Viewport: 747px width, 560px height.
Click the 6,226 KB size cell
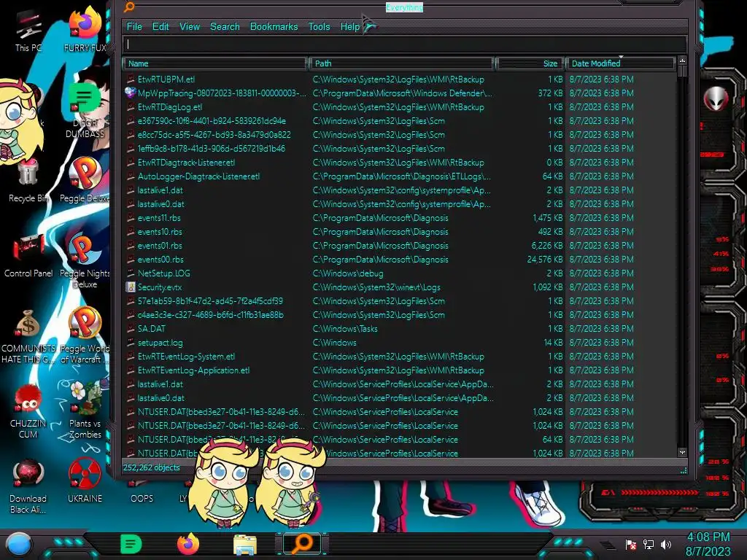pos(547,246)
